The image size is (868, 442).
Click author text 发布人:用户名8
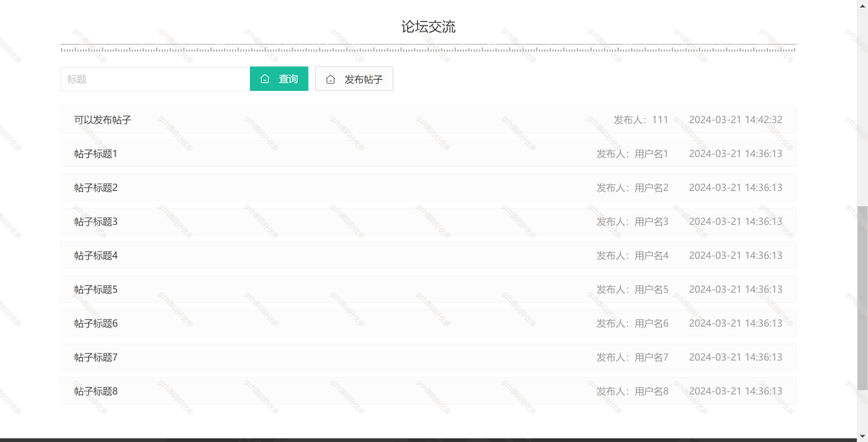(632, 391)
